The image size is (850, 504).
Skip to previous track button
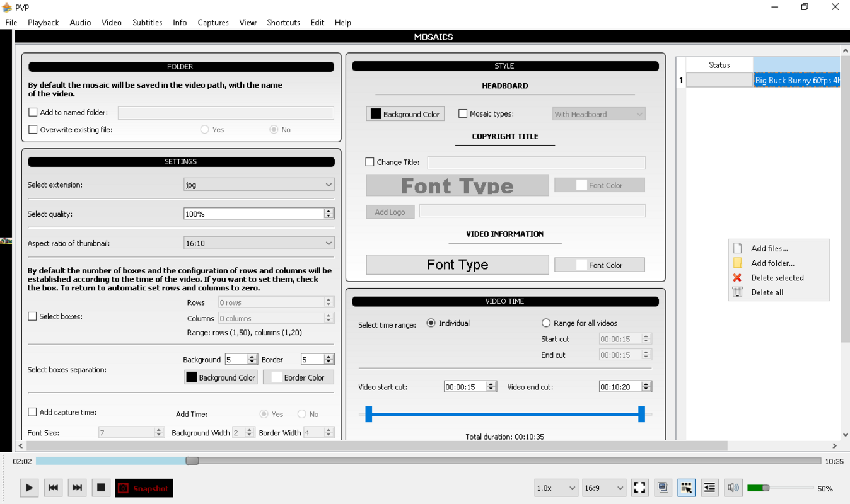(53, 488)
